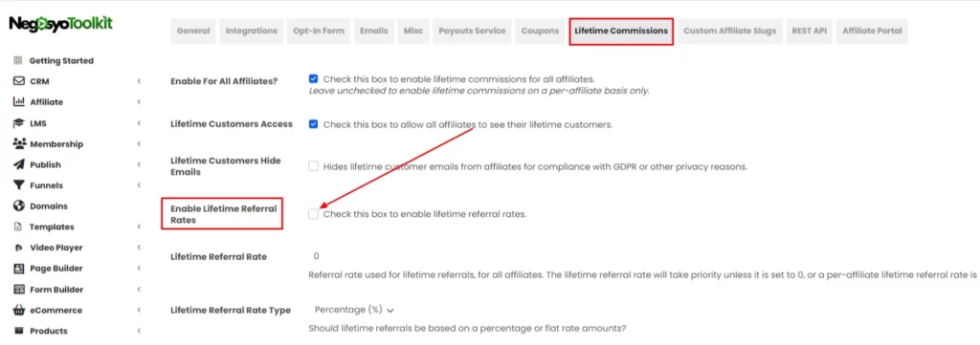Click the Domains globe icon
980x345 pixels.
tap(18, 205)
